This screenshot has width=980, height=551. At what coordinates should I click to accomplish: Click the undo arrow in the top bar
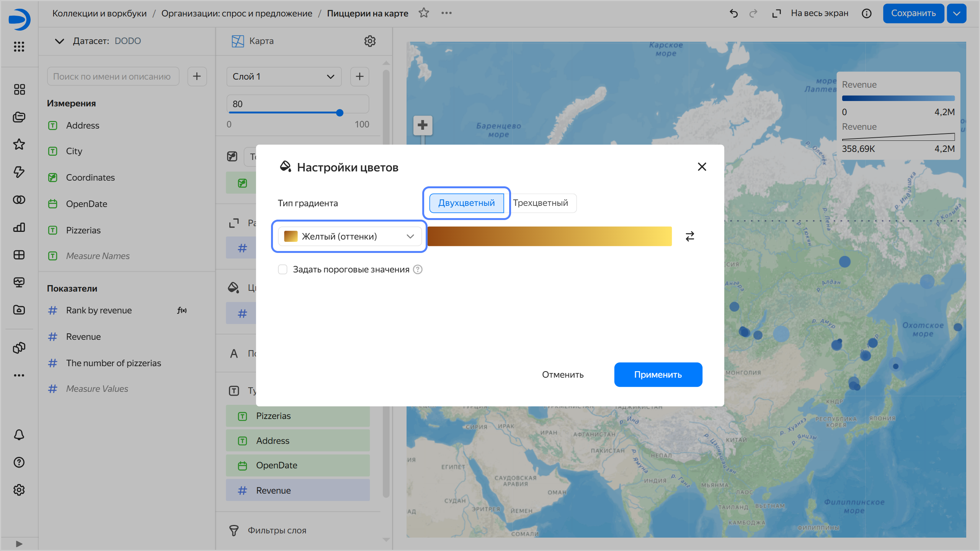click(x=733, y=13)
